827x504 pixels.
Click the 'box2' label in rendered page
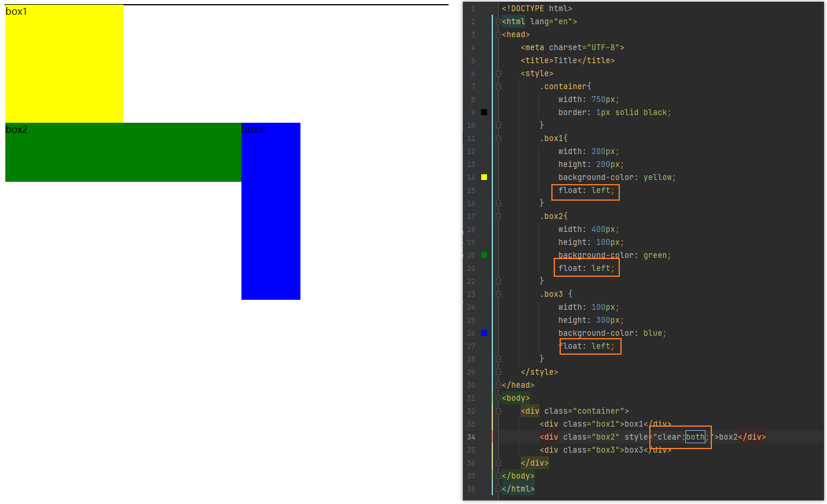tap(17, 130)
